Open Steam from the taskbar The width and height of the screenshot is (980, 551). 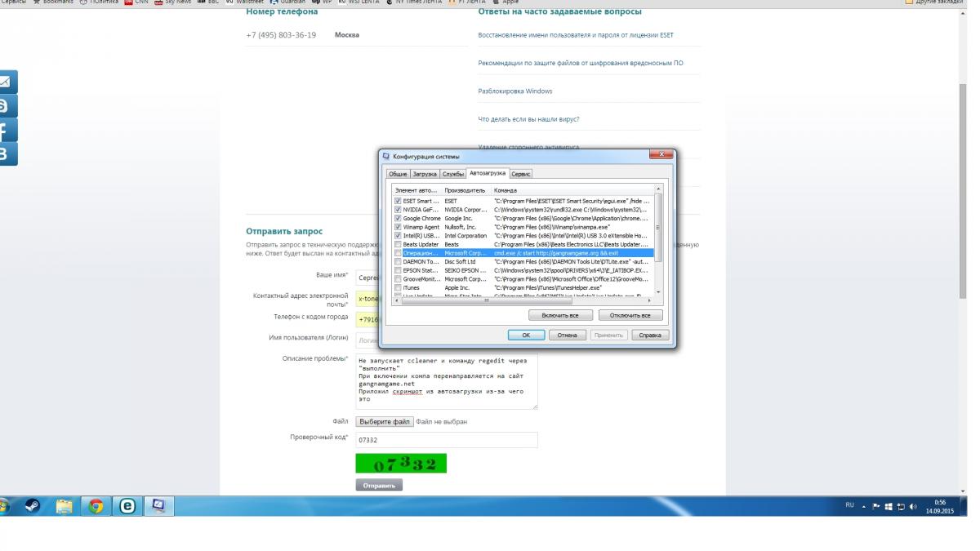coord(31,506)
